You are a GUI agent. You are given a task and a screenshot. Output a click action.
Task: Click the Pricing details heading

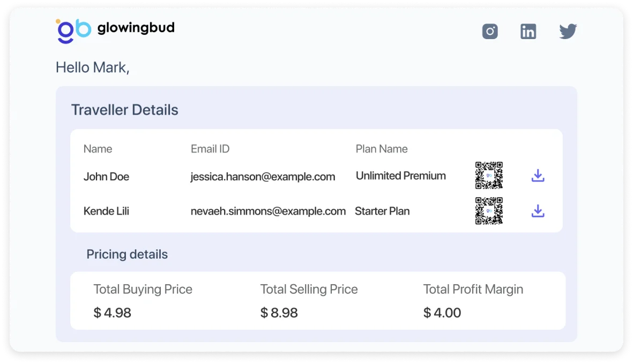[x=127, y=254]
